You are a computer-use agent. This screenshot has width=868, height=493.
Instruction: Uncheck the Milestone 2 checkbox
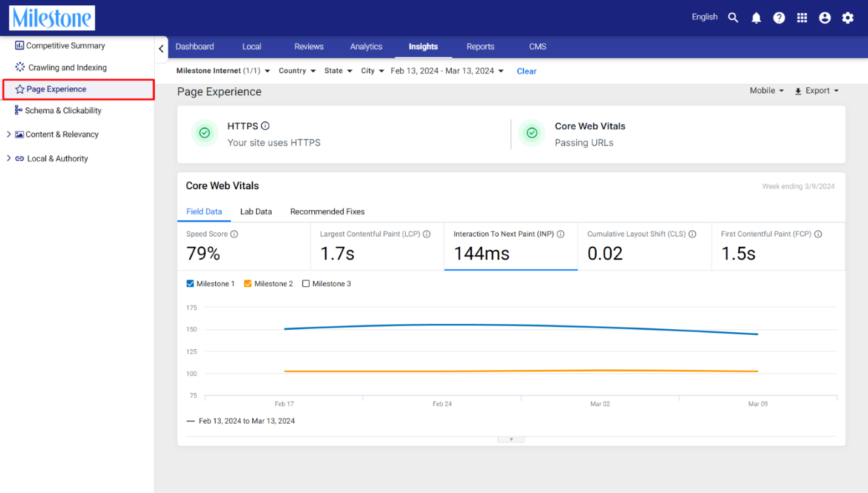pyautogui.click(x=248, y=284)
